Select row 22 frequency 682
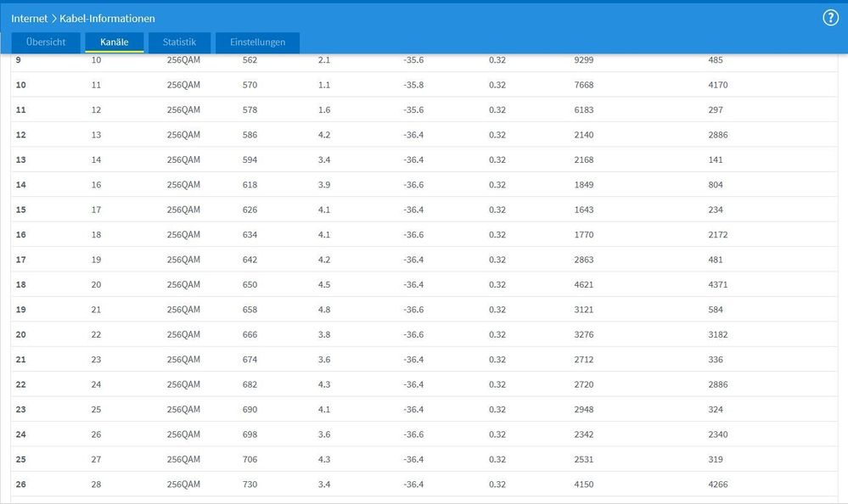The image size is (848, 504). click(250, 384)
